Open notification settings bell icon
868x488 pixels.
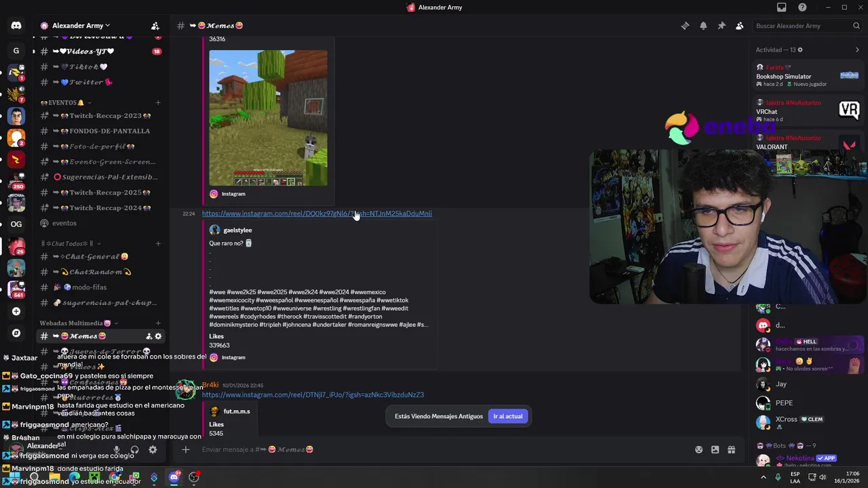pyautogui.click(x=703, y=26)
